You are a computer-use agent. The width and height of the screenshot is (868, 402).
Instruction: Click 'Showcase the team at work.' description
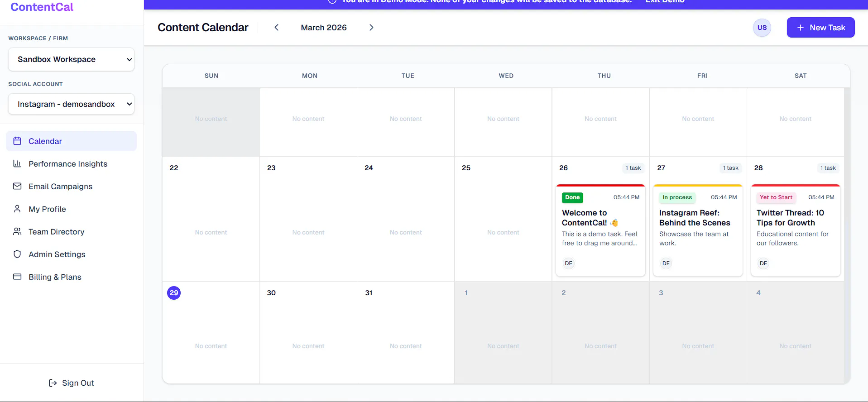click(x=694, y=239)
